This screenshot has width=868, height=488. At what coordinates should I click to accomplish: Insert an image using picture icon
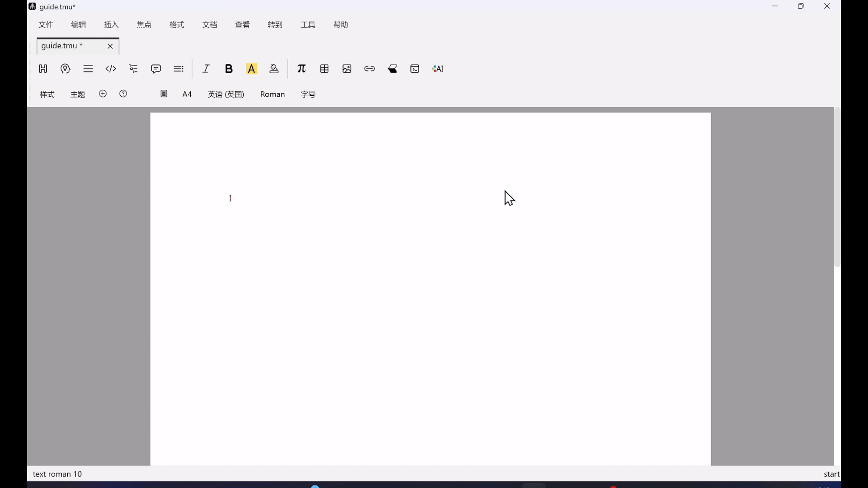coord(347,69)
